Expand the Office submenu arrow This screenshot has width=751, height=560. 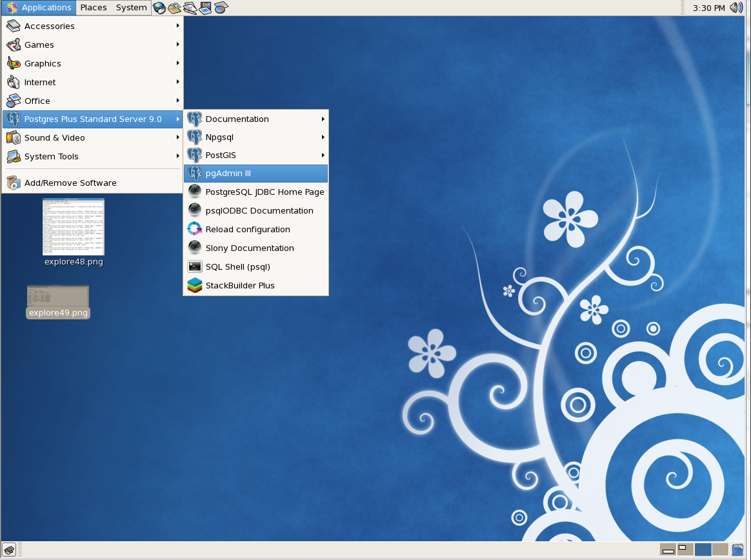(x=177, y=101)
